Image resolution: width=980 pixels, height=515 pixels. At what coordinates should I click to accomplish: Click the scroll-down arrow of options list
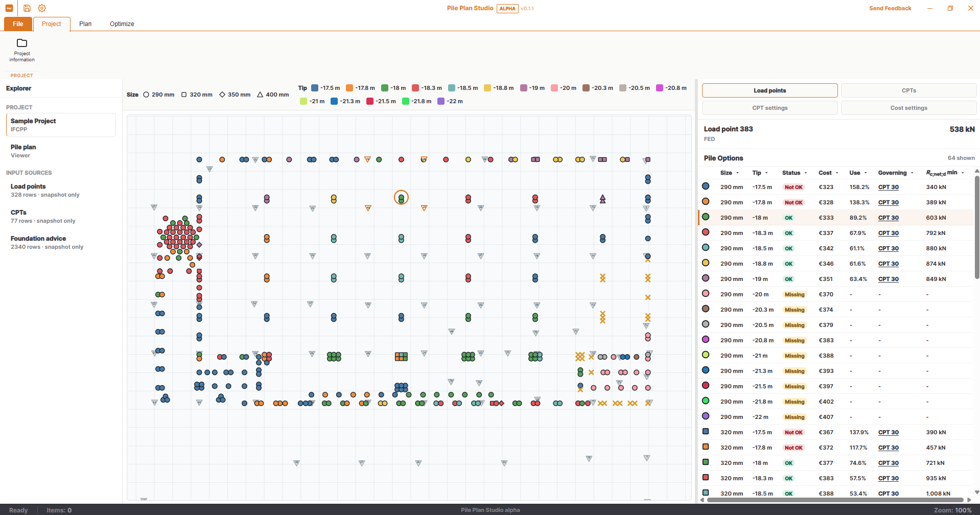(x=977, y=492)
